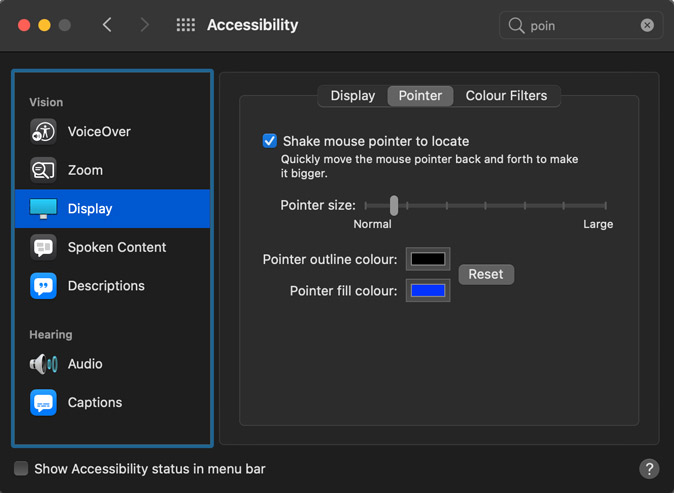Viewport: 674px width, 493px height.
Task: Select the Descriptions quote bubble icon
Action: click(x=43, y=286)
